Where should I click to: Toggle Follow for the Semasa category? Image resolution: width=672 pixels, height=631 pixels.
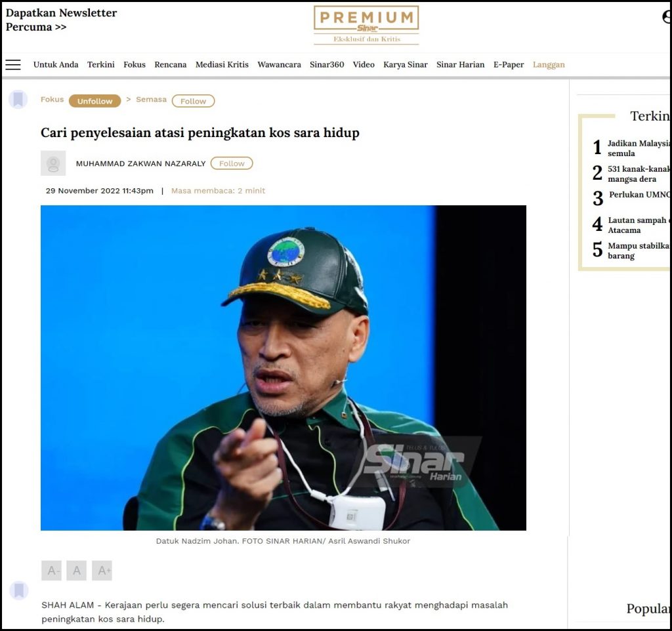[x=194, y=101]
